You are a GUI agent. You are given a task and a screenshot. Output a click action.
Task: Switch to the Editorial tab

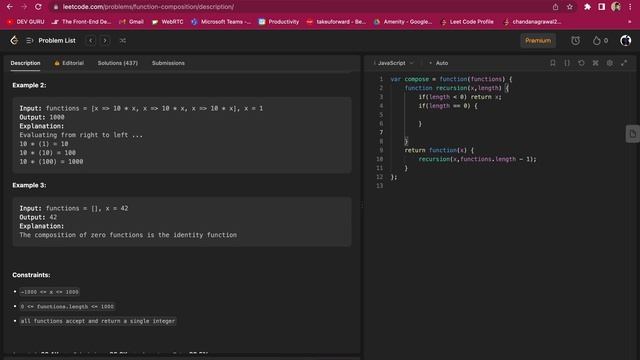[x=69, y=63]
